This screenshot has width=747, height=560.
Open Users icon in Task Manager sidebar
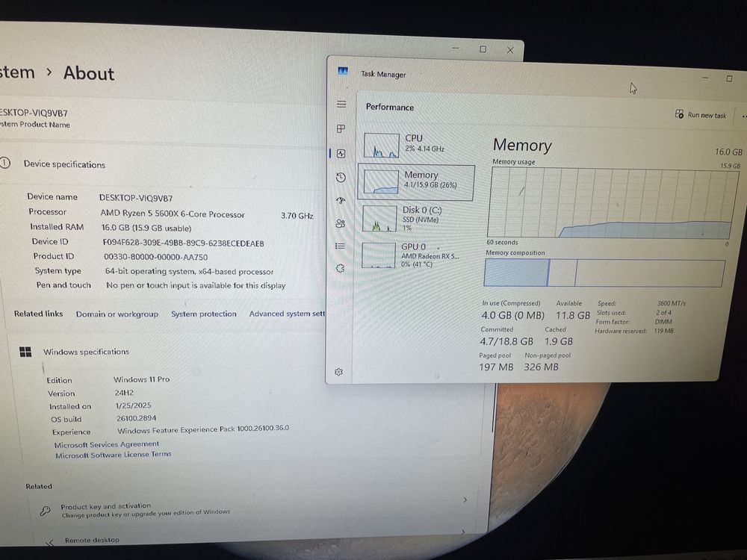[340, 223]
